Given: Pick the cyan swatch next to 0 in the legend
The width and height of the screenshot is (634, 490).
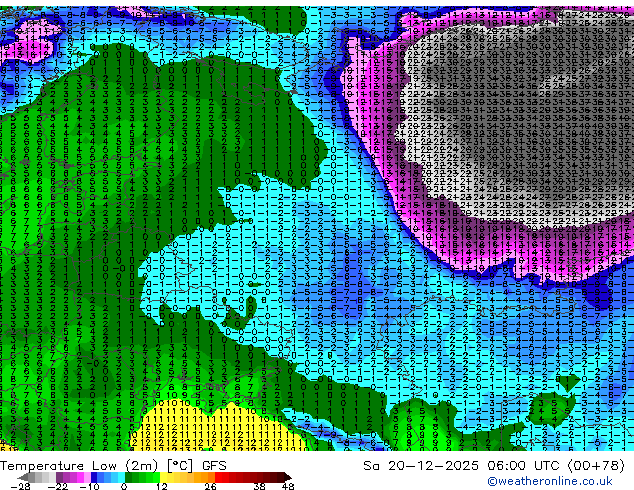Looking at the screenshot, I should 122,477.
